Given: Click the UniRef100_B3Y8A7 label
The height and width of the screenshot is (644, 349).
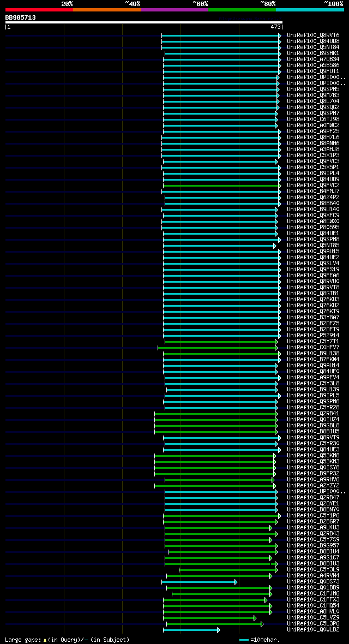Looking at the screenshot, I should point(313,318).
